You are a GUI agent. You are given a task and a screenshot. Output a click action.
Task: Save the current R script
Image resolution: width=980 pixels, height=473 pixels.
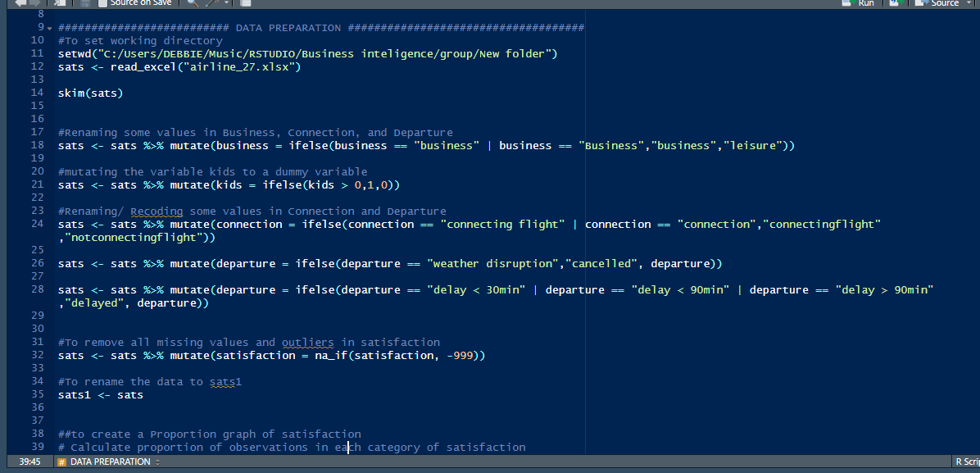84,3
